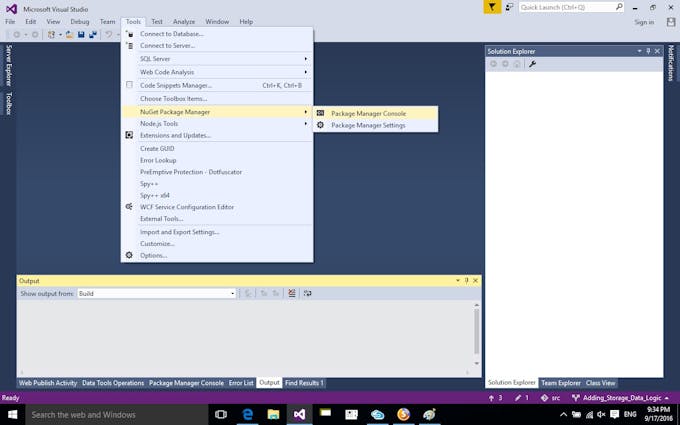Click the Undo toolbar icon
This screenshot has height=425, width=680.
click(x=108, y=35)
